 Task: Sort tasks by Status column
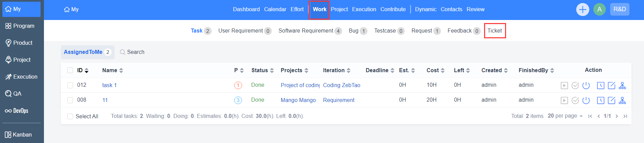coord(262,70)
